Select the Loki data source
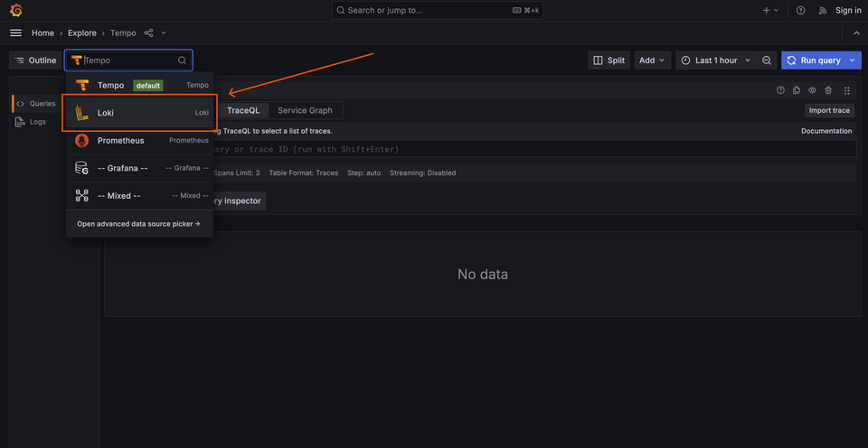The width and height of the screenshot is (868, 448). (x=139, y=113)
